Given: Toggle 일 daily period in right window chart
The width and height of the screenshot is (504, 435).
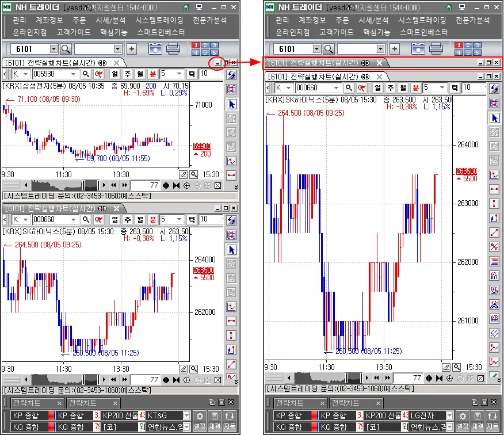Looking at the screenshot, I should point(377,87).
